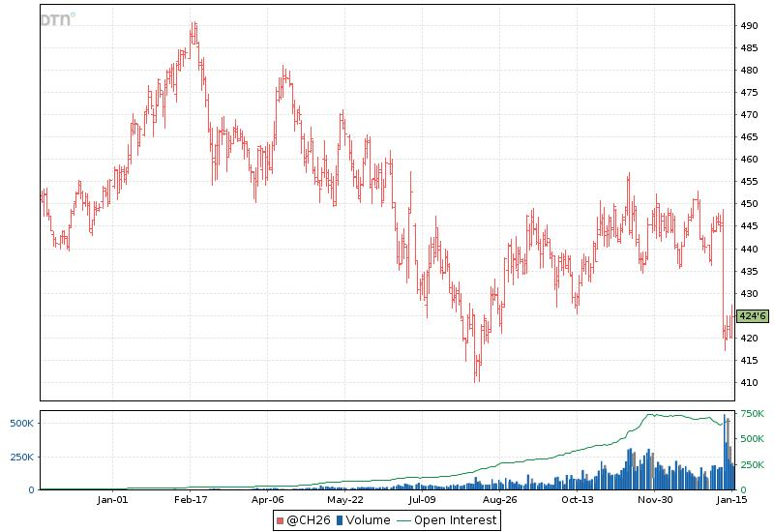Click the Jan-15 date axis label

[732, 500]
